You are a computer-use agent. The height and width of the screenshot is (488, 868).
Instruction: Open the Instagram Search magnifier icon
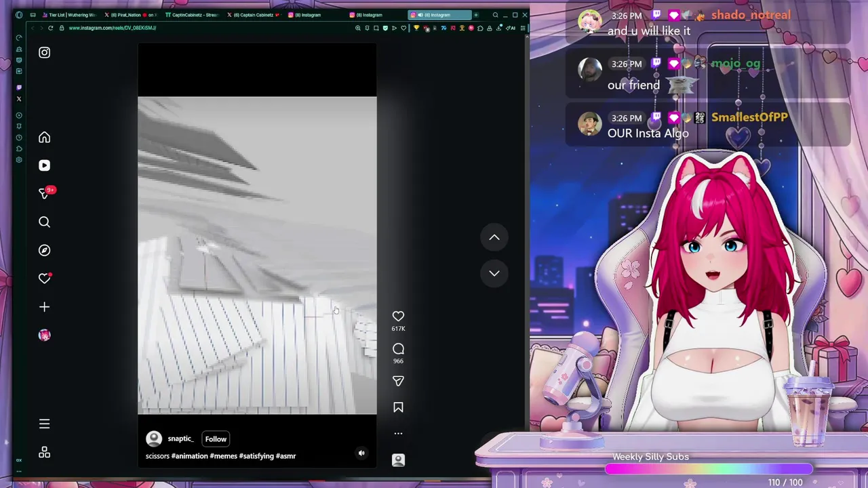pos(44,222)
